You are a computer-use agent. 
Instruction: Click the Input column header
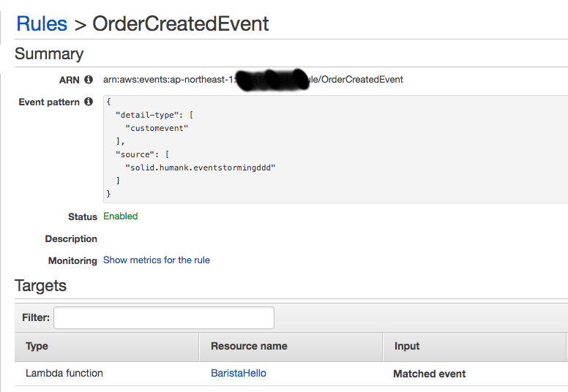pos(407,346)
